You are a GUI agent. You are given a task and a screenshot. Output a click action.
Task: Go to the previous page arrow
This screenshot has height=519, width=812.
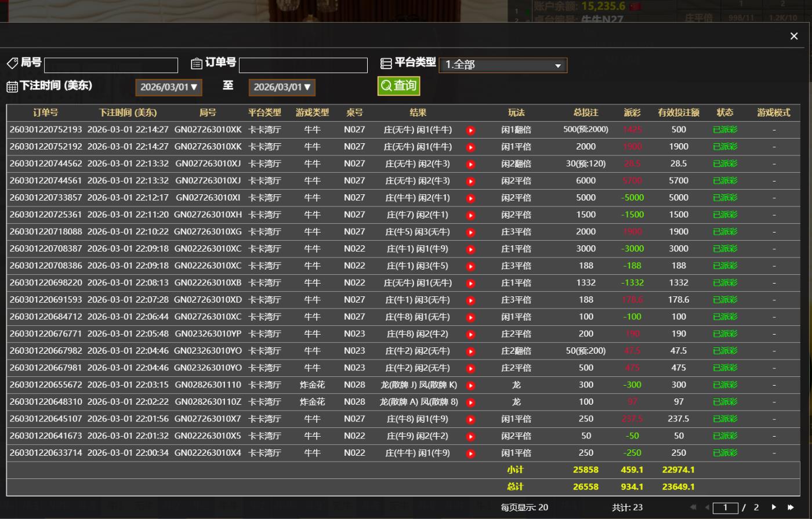[707, 507]
